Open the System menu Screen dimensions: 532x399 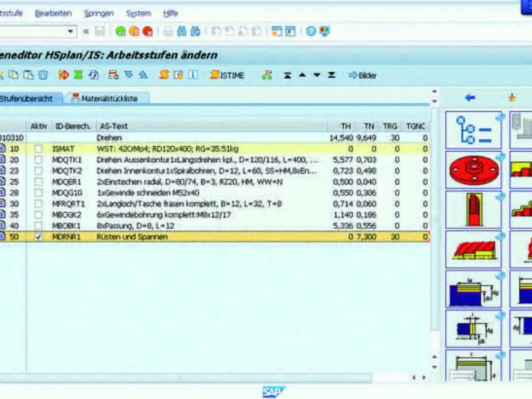(x=138, y=13)
